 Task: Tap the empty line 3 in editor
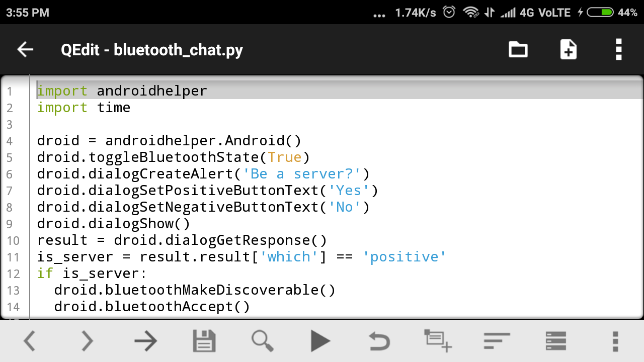click(x=337, y=124)
